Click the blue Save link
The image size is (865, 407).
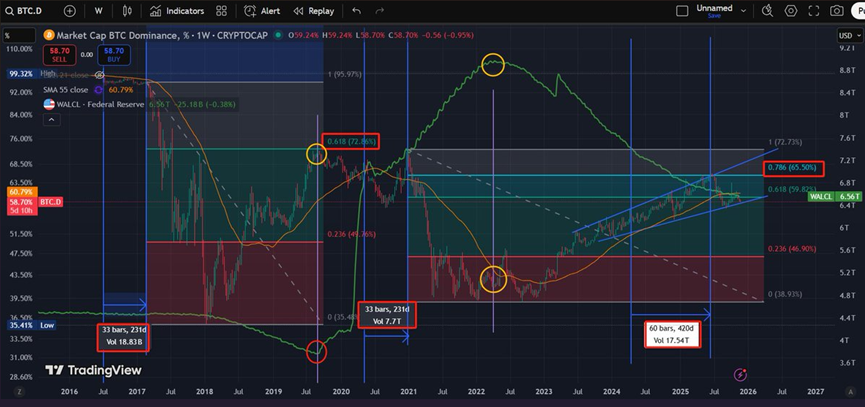[714, 16]
